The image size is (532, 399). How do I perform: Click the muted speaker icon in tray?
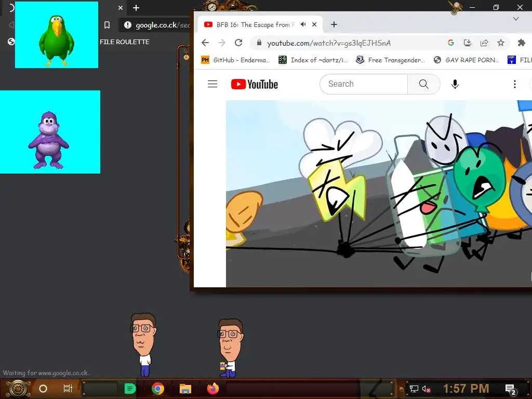coord(426,389)
